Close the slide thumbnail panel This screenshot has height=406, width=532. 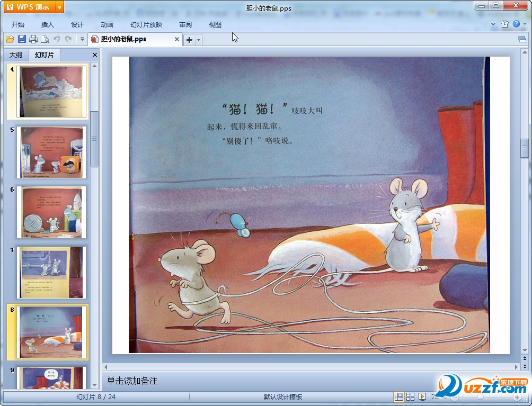coord(95,55)
